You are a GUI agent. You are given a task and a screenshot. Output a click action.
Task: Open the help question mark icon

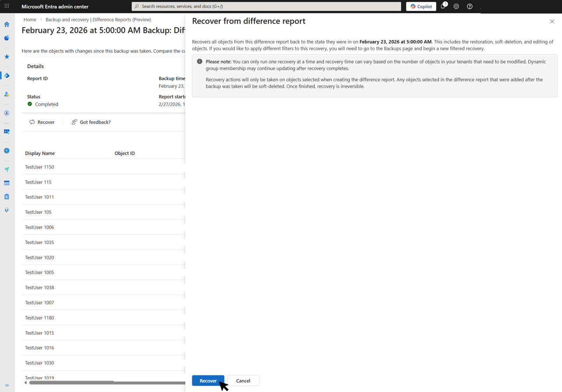click(469, 7)
